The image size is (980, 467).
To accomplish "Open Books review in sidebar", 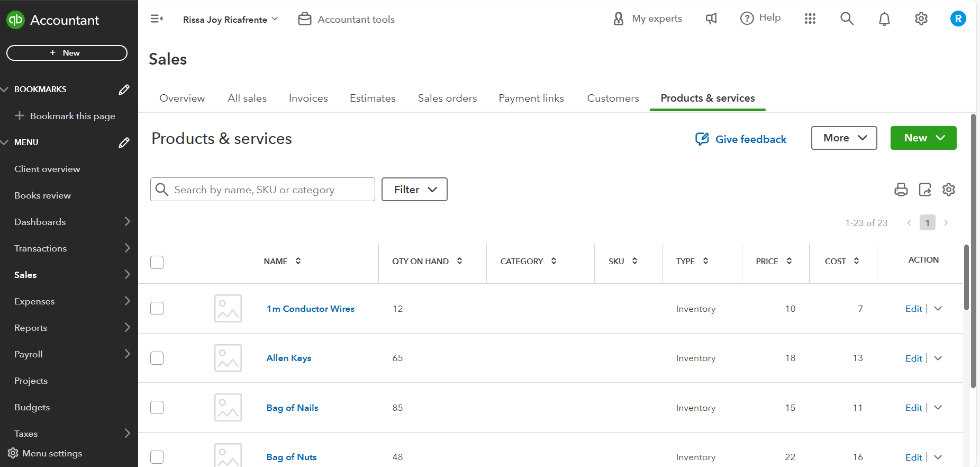I will tap(42, 195).
